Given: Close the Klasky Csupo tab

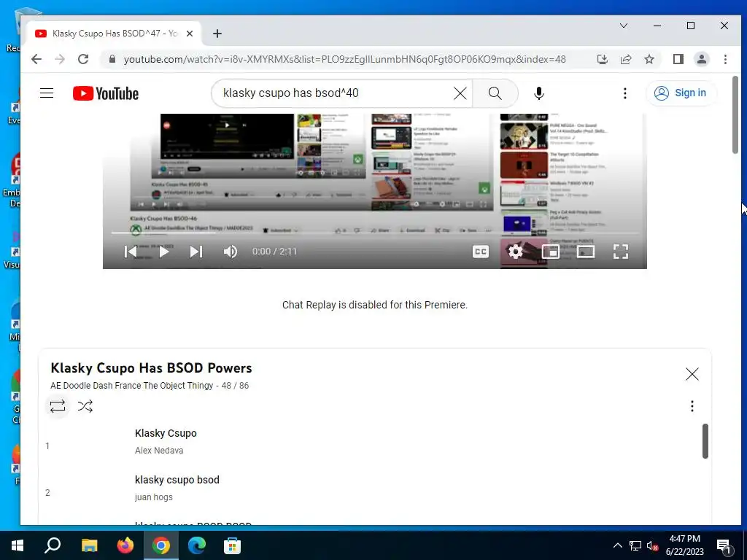Looking at the screenshot, I should (190, 34).
